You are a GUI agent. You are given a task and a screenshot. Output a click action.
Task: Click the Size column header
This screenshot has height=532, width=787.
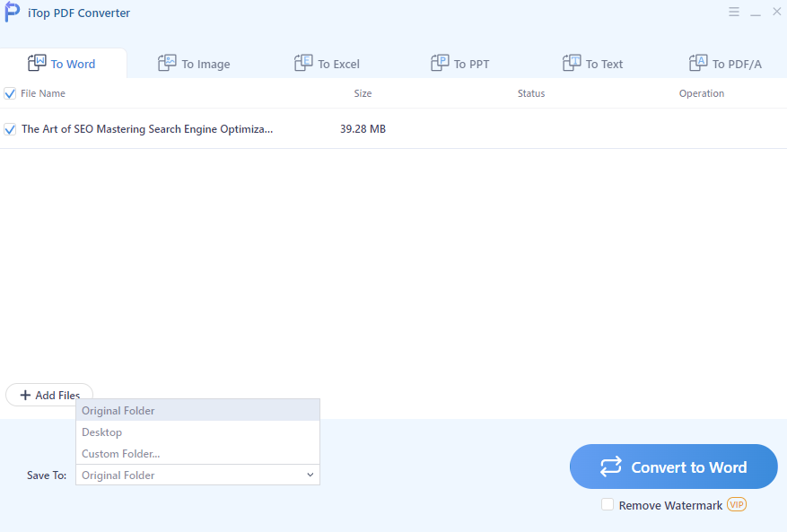pos(363,93)
